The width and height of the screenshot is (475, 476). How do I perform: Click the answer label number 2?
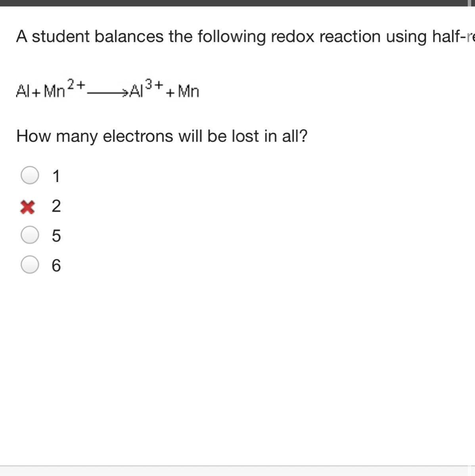pos(56,206)
